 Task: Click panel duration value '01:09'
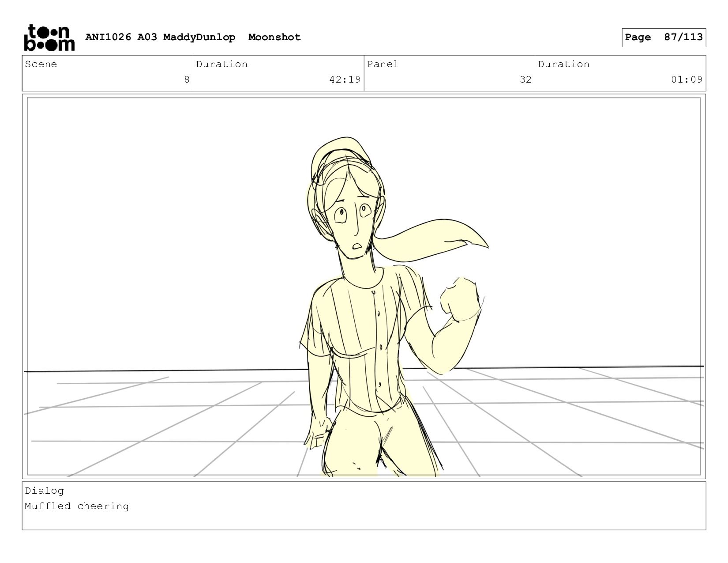(x=687, y=79)
